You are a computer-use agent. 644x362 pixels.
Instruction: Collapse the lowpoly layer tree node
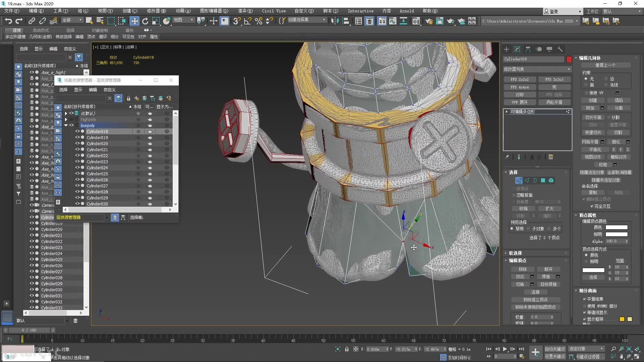tap(66, 125)
